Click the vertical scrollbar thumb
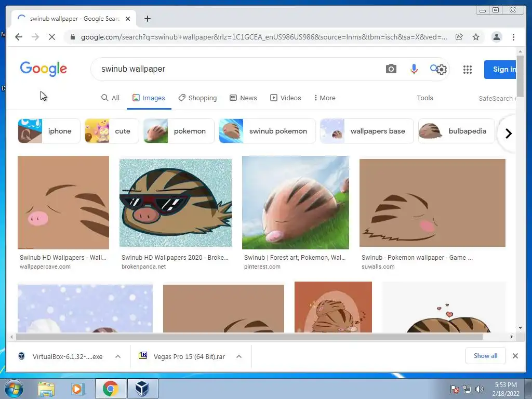The width and height of the screenshot is (532, 399). coord(521,76)
